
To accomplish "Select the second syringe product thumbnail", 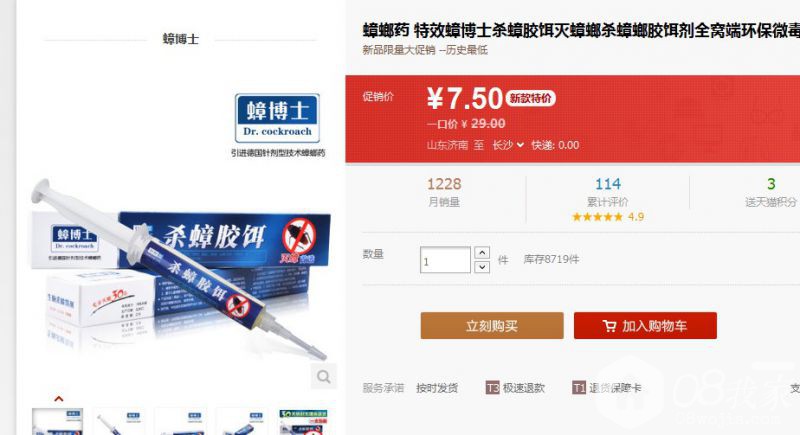I will 119,422.
